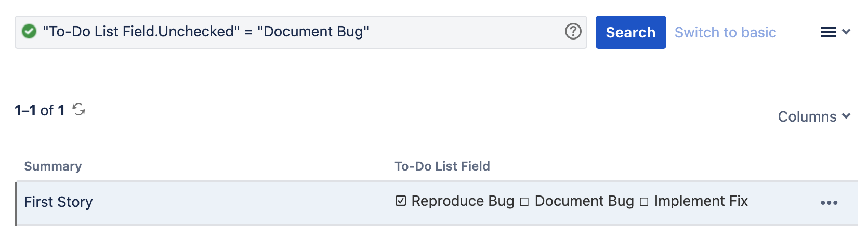Click the Implement Fix label text
This screenshot has height=235, width=868.
(701, 201)
